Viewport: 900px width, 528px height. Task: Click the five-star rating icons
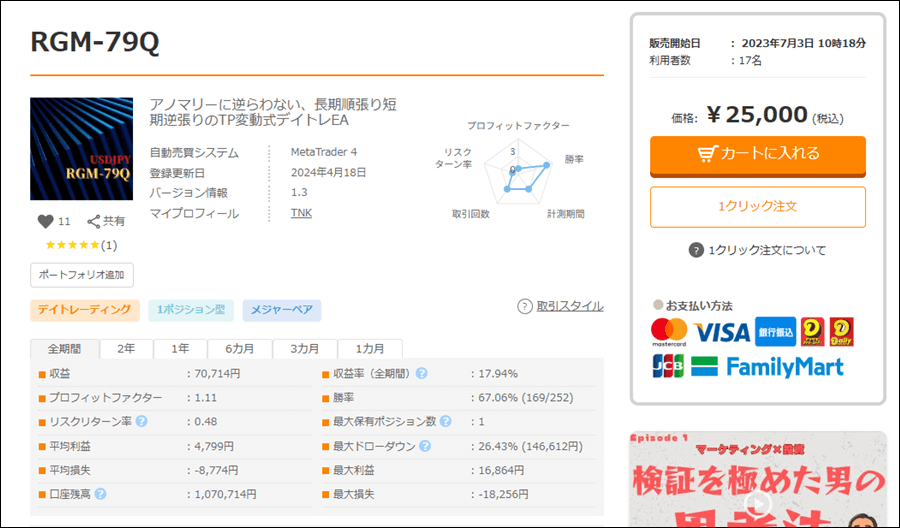[72, 245]
